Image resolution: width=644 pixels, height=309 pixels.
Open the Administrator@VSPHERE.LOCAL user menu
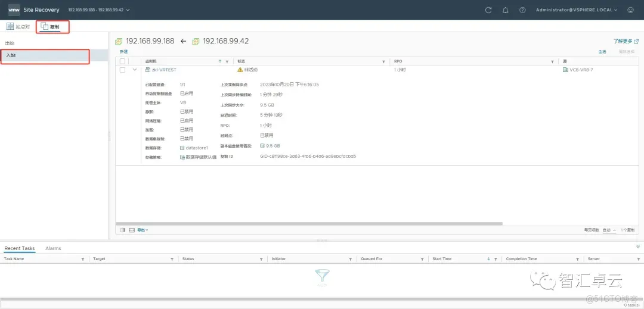point(577,10)
